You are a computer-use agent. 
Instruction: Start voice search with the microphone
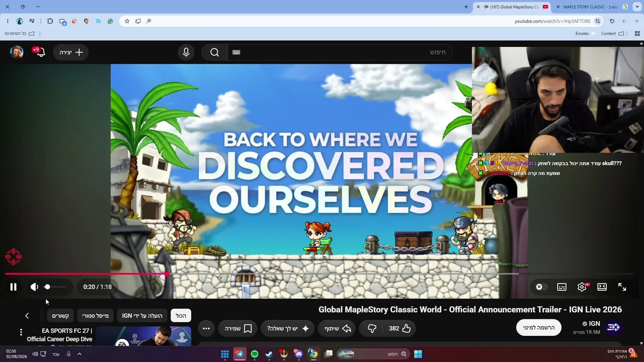tap(186, 52)
